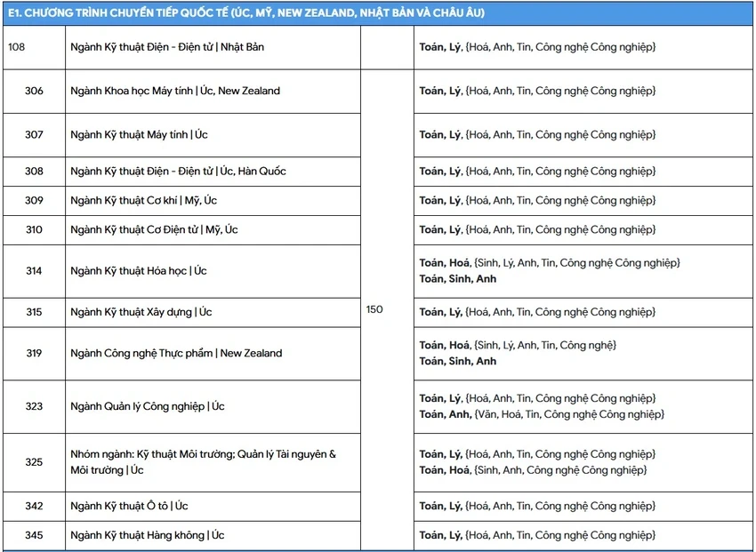The image size is (756, 552).
Task: Select program code 314 cell
Action: 34,271
